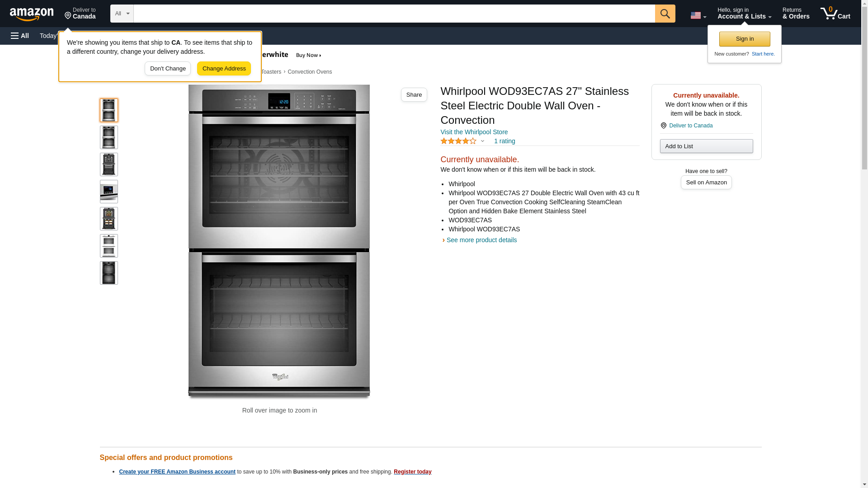Select the third oven thumbnail
The height and width of the screenshot is (488, 868).
coord(109,164)
